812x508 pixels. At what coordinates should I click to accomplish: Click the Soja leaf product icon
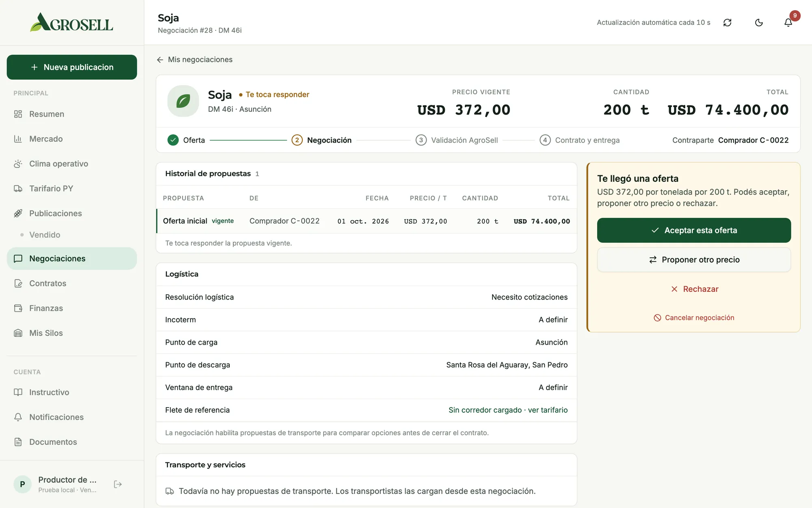(x=183, y=101)
